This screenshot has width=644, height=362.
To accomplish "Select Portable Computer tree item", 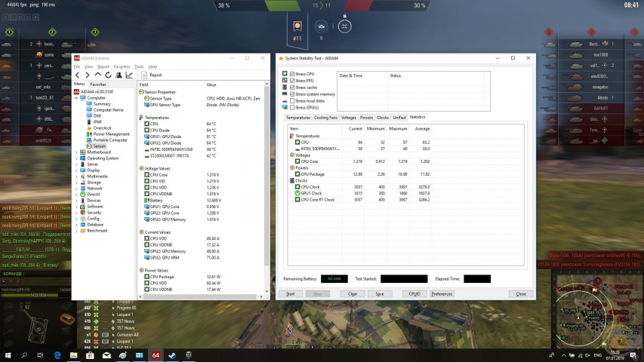I will pyautogui.click(x=110, y=140).
